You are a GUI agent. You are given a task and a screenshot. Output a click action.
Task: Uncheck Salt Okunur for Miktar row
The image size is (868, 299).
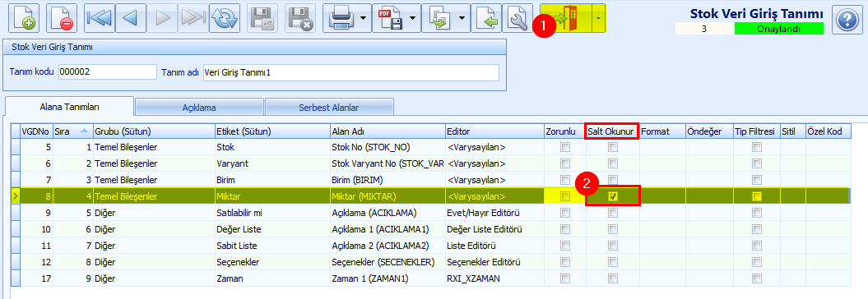612,196
